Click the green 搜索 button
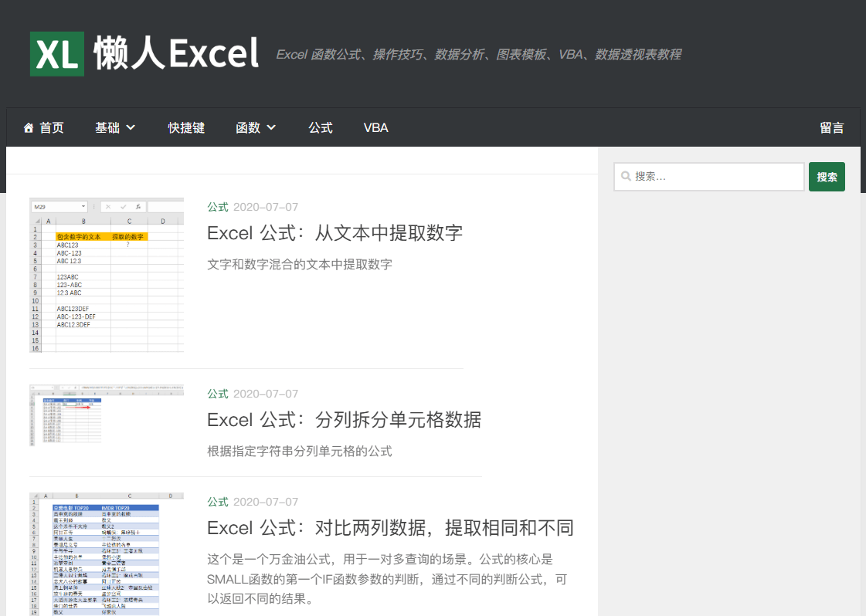Viewport: 866px width, 616px height. pos(827,177)
